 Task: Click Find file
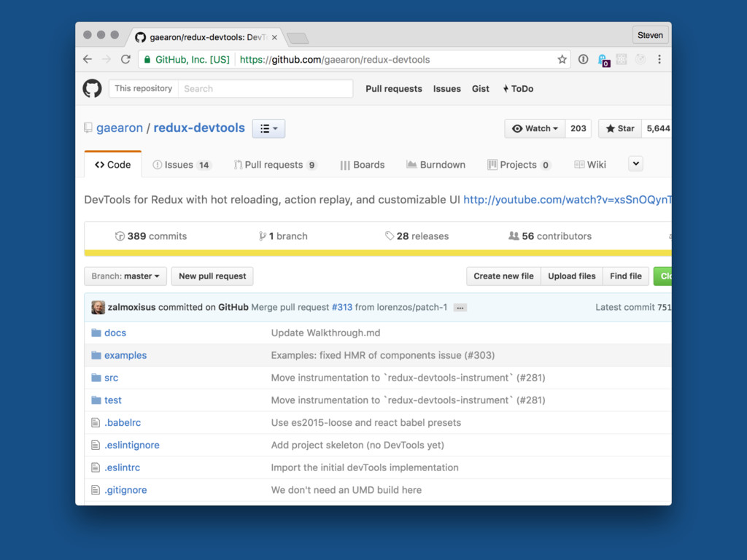click(x=626, y=276)
